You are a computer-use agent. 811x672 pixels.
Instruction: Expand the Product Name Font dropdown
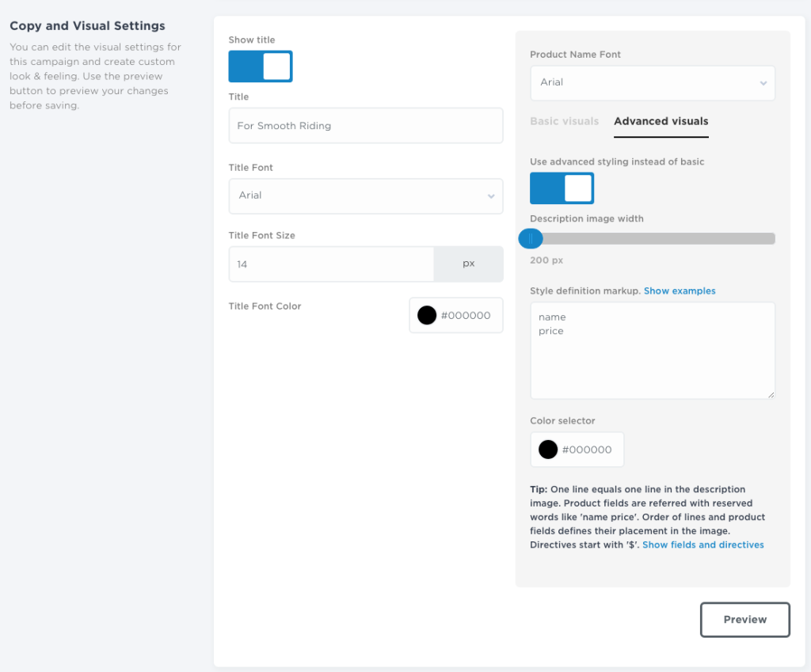coord(652,82)
